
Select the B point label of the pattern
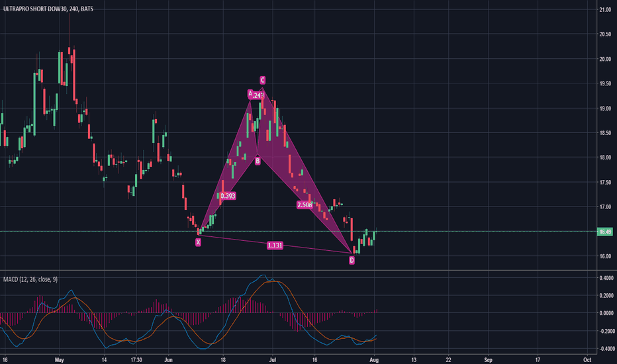(258, 161)
